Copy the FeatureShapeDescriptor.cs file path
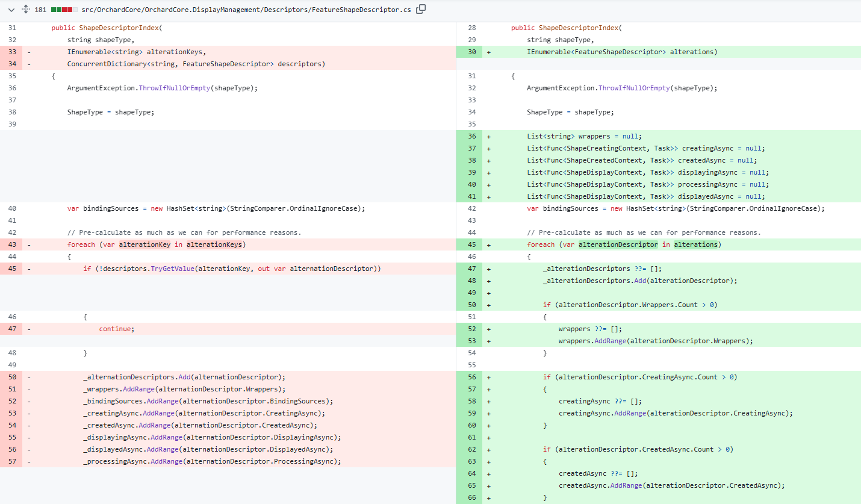Screen dimensions: 861x504 [x=421, y=9]
